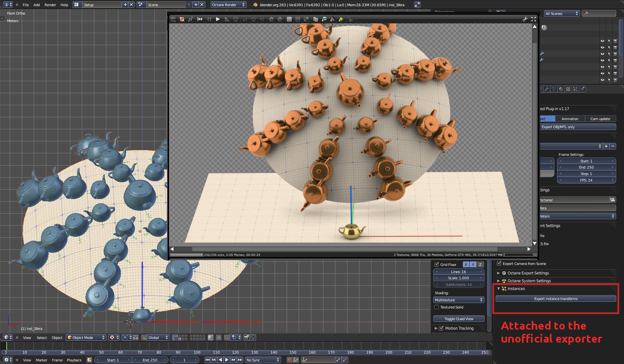Image resolution: width=624 pixels, height=364 pixels.
Task: Click the wrench preferences icon in Octane window
Action: [x=525, y=19]
